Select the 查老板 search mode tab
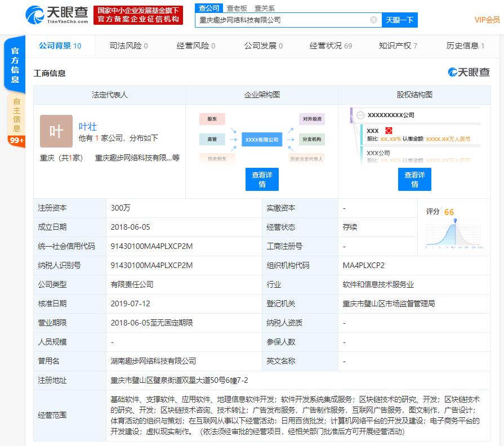504x446 pixels. pyautogui.click(x=237, y=8)
